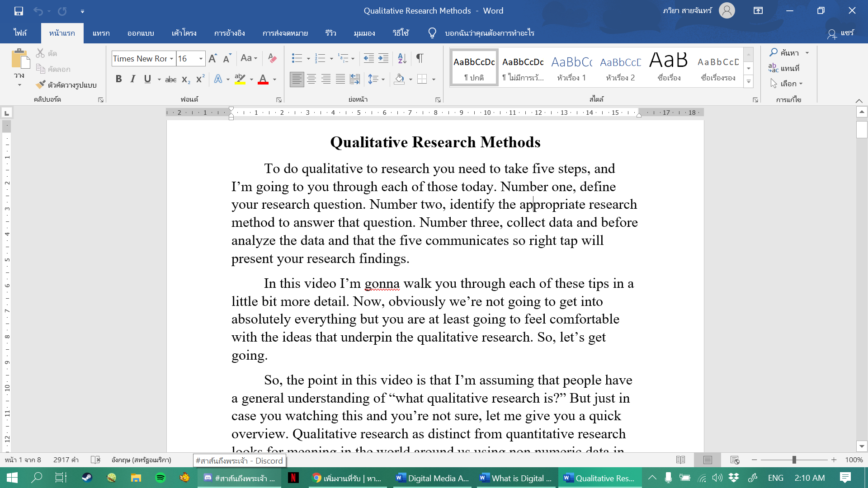The height and width of the screenshot is (488, 868).
Task: Expand the Styles gallery more arrow
Action: pyautogui.click(x=749, y=82)
